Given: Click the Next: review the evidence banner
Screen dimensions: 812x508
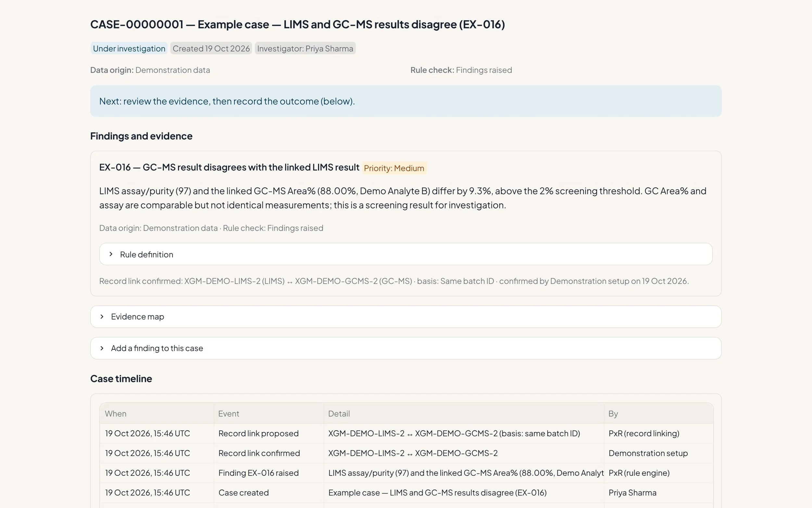Looking at the screenshot, I should coord(405,101).
